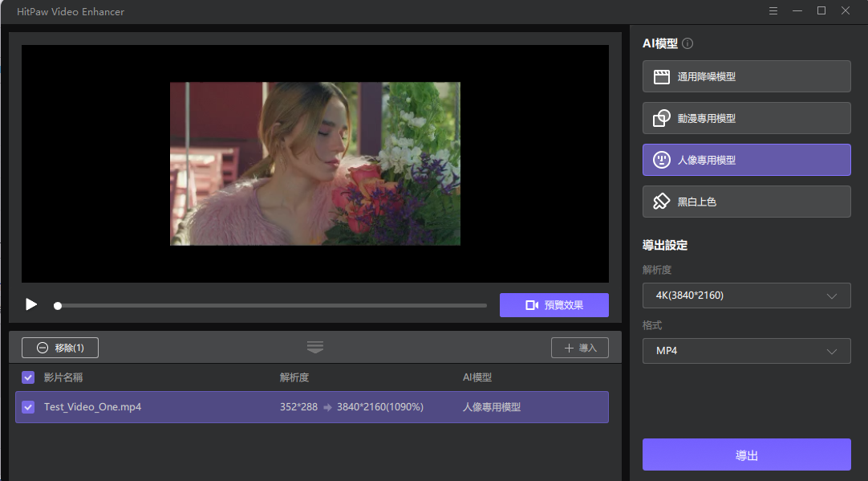Screen dimensions: 868x481
Task: Open the 解析度 4K(3840*2160) dropdown
Action: pos(746,296)
